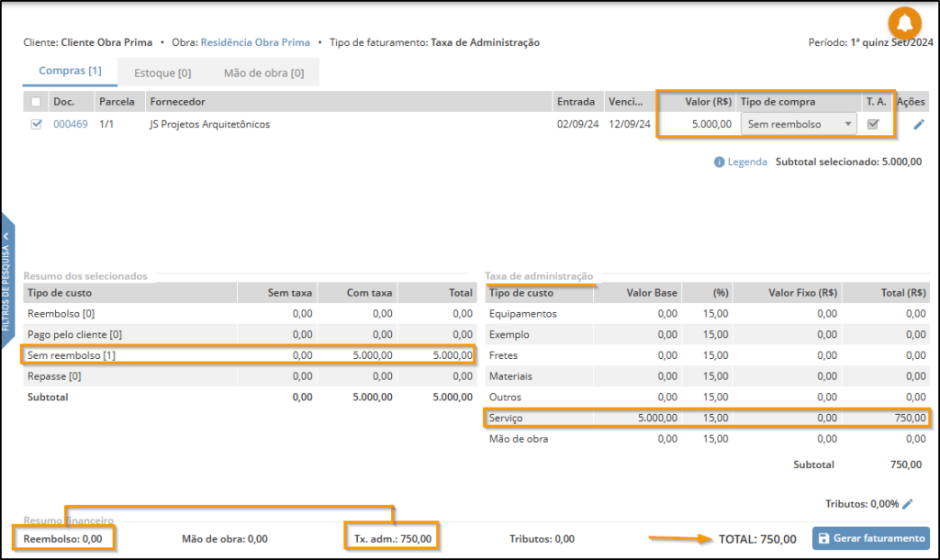The height and width of the screenshot is (560, 940).
Task: Click due date 12/09/24
Action: 630,124
